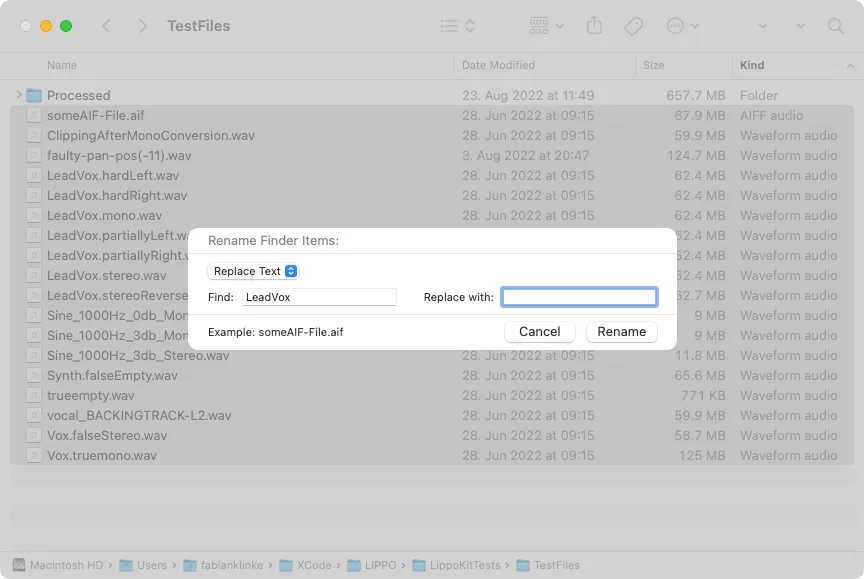Click the Cancel button in the dialog
This screenshot has width=864, height=579.
540,331
